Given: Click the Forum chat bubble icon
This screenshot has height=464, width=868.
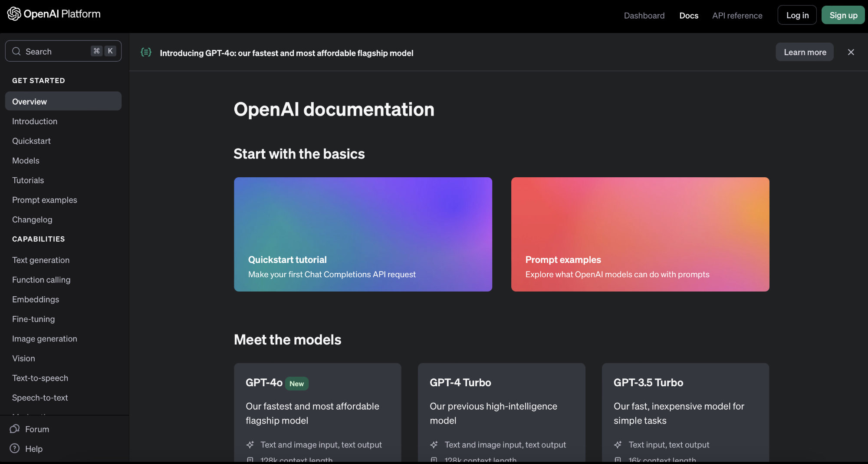Looking at the screenshot, I should [x=15, y=429].
